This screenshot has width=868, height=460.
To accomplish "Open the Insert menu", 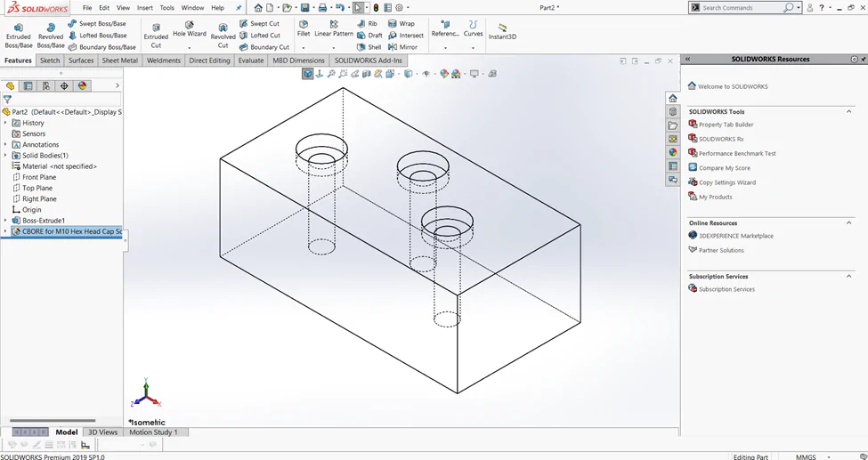I will pyautogui.click(x=144, y=8).
